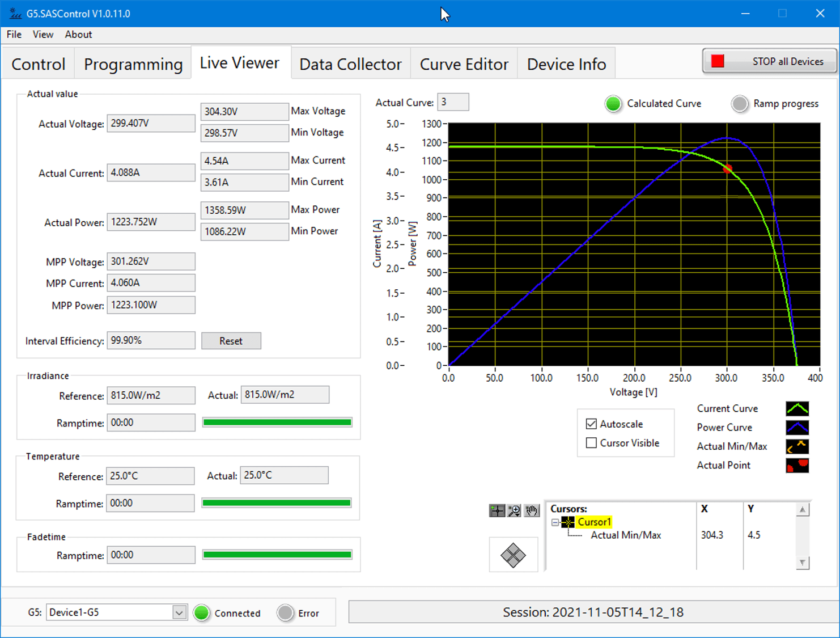Enable the Cursor Visible checkbox
Viewport: 840px width, 638px height.
591,443
